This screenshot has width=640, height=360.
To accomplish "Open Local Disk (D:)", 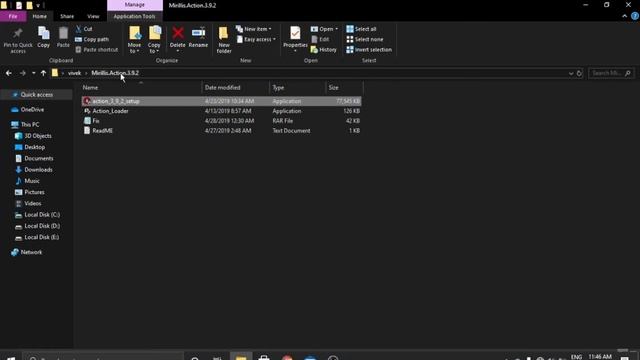I will coord(42,226).
